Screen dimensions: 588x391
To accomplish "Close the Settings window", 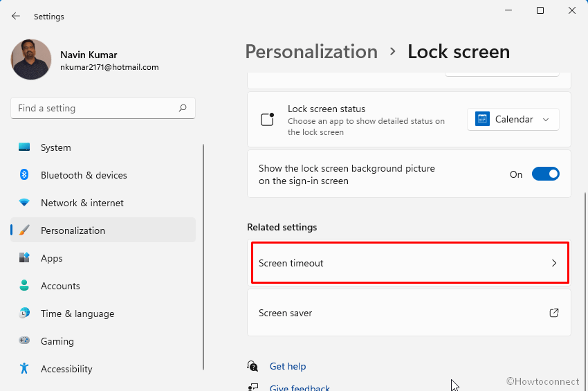I will pos(572,10).
